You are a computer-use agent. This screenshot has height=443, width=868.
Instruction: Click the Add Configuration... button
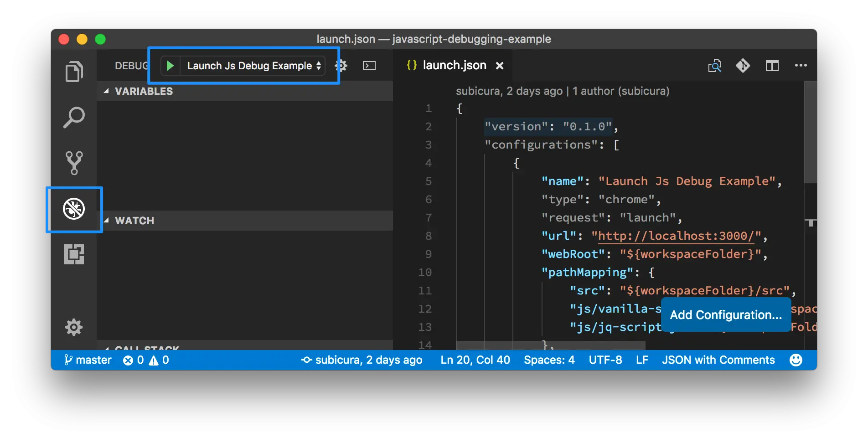click(726, 314)
